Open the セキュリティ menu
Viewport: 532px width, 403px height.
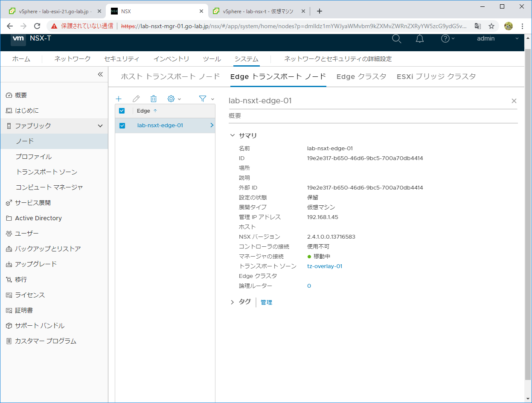122,59
